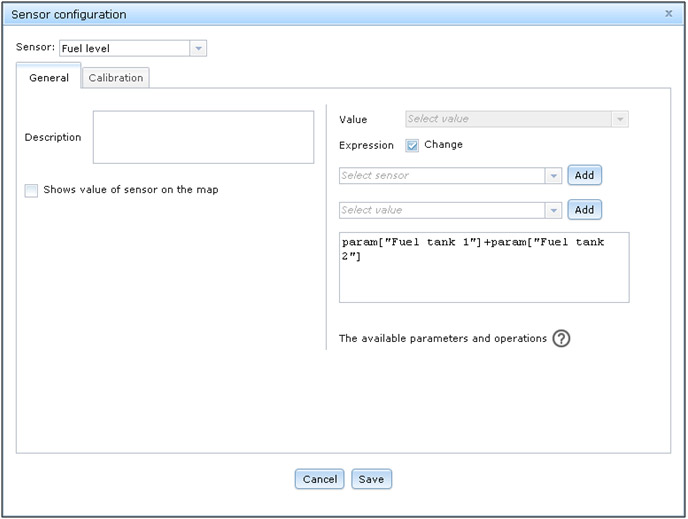Click the Select sensor input field
The image size is (688, 519).
[x=442, y=176]
